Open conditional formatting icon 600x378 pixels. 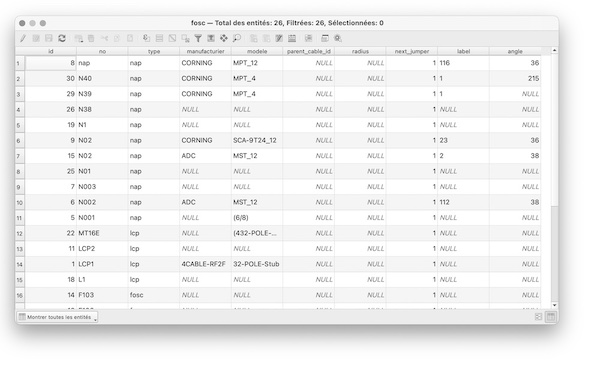pyautogui.click(x=308, y=38)
